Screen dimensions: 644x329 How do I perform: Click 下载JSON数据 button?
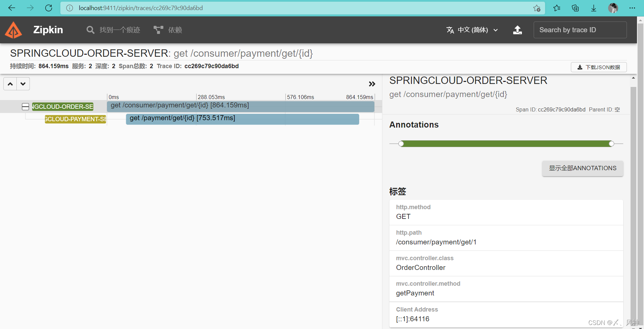(x=599, y=67)
